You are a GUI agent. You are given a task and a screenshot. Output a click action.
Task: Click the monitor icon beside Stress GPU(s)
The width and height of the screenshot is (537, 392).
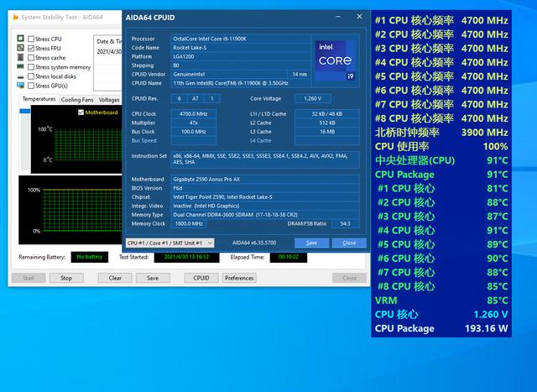click(x=20, y=86)
